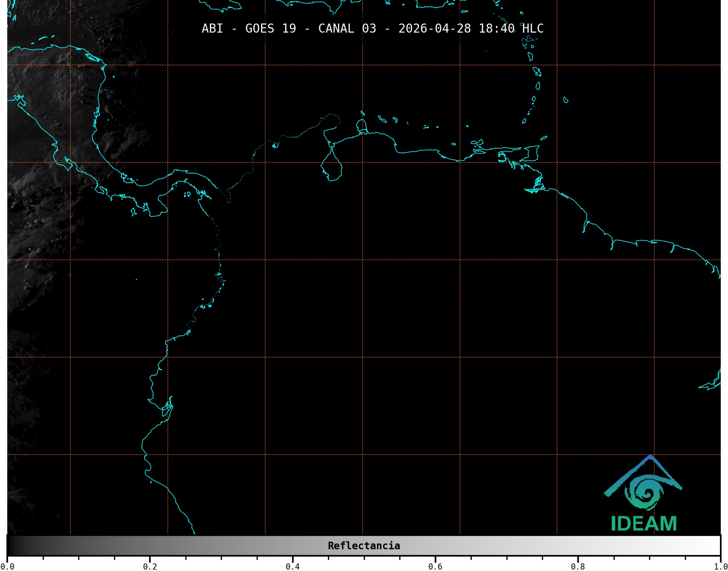Click the date 2026-04-28 in the title
Image resolution: width=728 pixels, height=571 pixels.
point(434,29)
